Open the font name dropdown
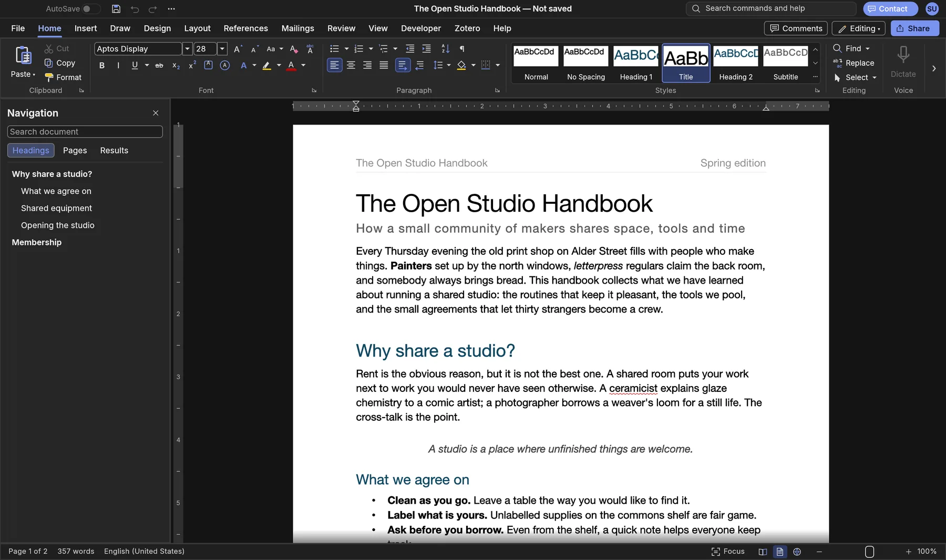 (x=187, y=49)
